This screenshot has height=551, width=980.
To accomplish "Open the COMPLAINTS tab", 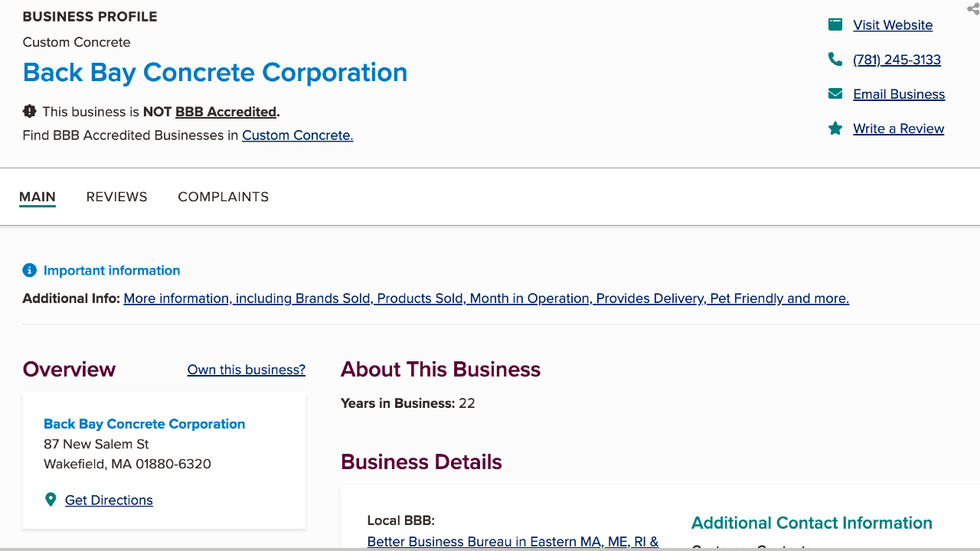I will [x=224, y=197].
